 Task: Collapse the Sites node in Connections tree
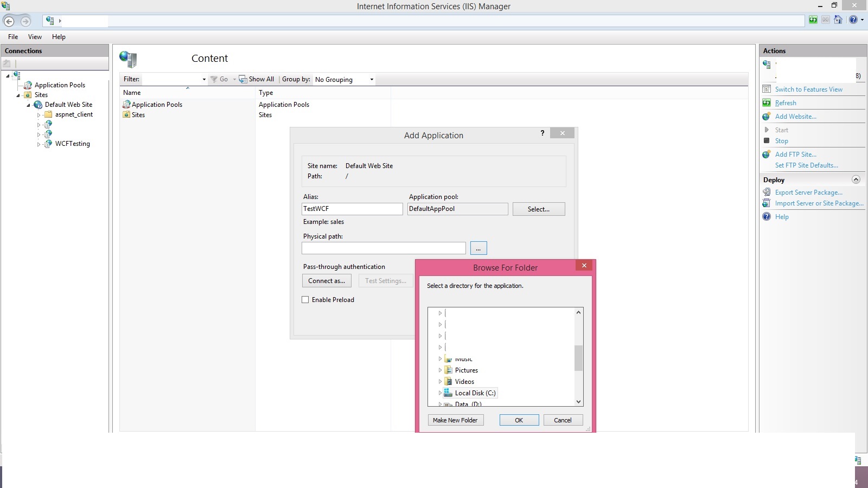pos(18,95)
